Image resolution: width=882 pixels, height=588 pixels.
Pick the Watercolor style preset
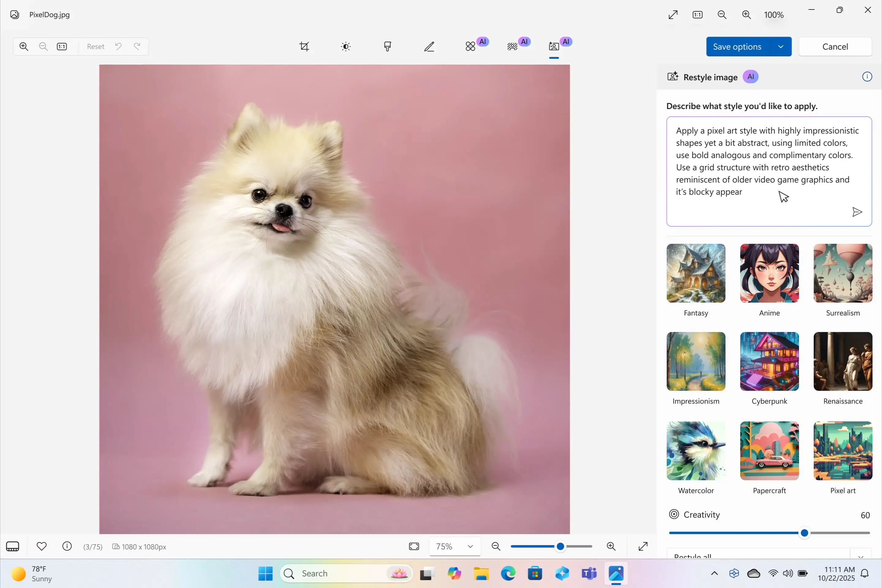click(696, 451)
